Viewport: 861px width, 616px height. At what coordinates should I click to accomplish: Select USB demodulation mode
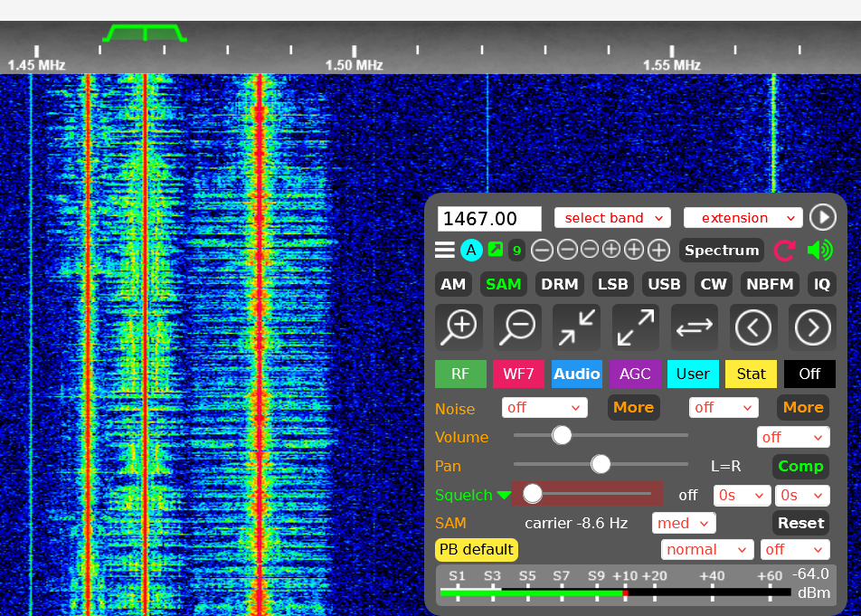(664, 284)
